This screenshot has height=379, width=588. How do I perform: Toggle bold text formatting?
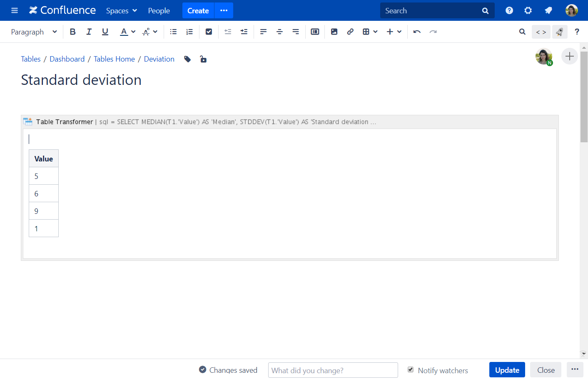[x=73, y=32]
